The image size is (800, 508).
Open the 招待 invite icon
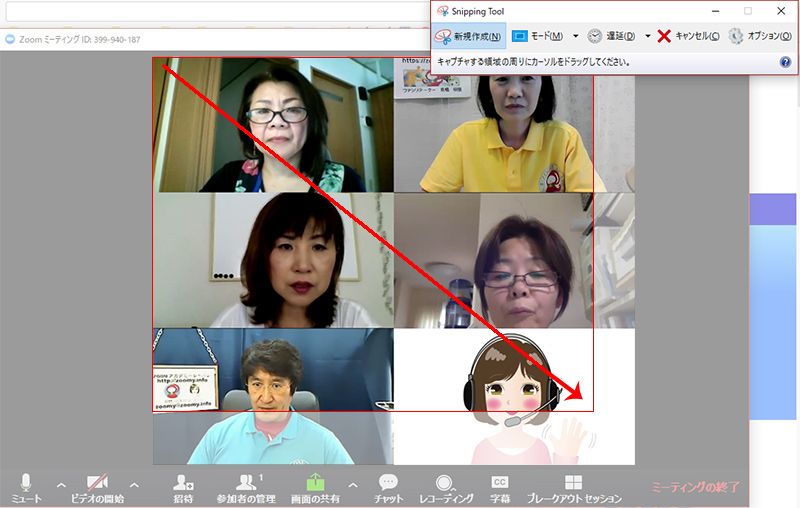(183, 487)
